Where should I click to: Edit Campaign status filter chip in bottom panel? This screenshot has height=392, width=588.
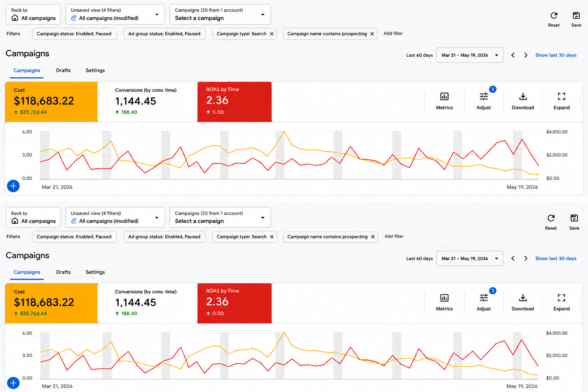[74, 237]
